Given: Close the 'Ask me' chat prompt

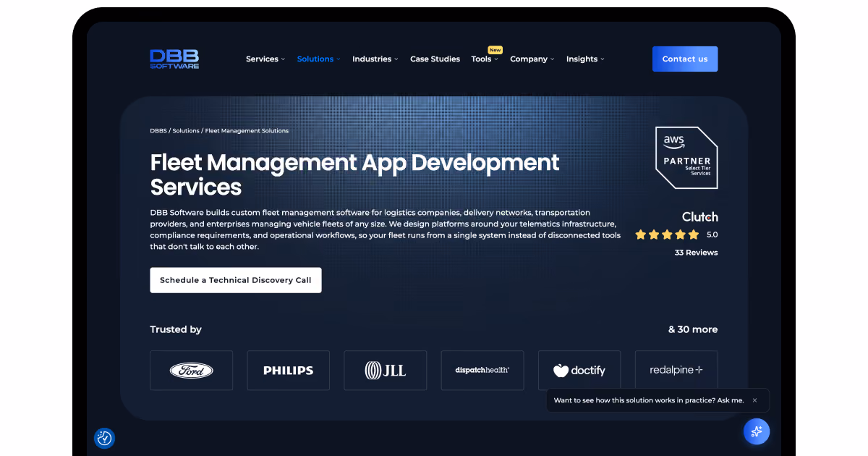Looking at the screenshot, I should pyautogui.click(x=754, y=400).
